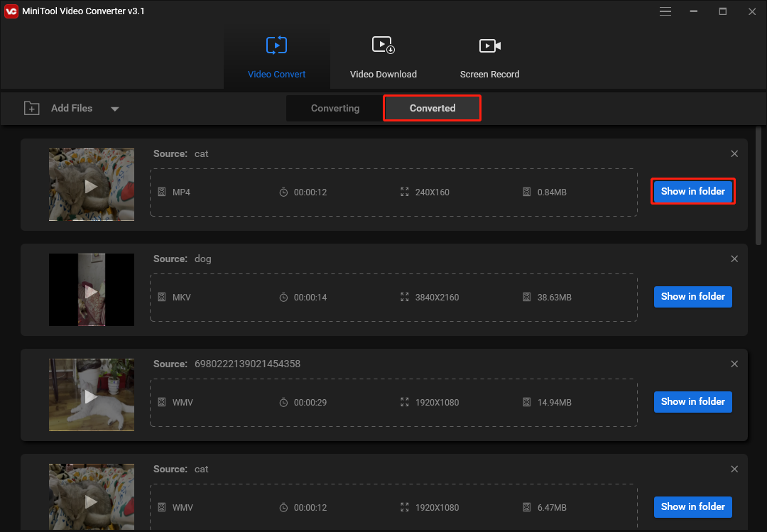Click the Add Files button
This screenshot has width=767, height=532.
[x=72, y=108]
